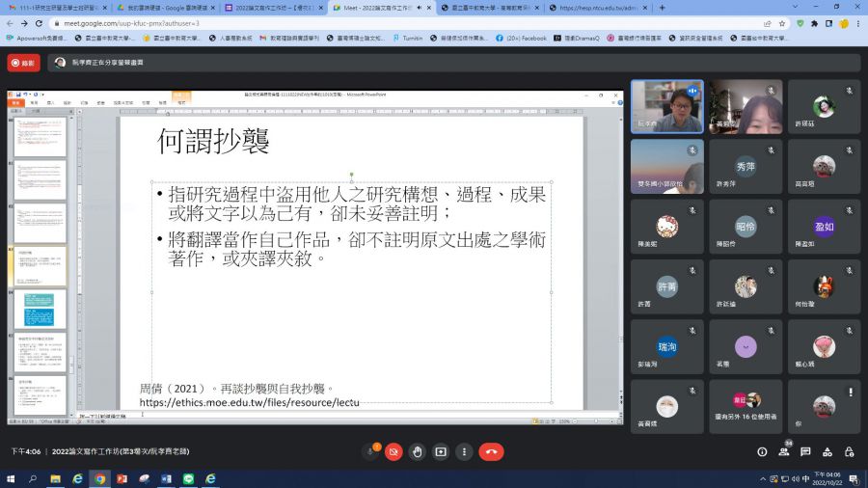Unmute the microphone button

[370, 451]
